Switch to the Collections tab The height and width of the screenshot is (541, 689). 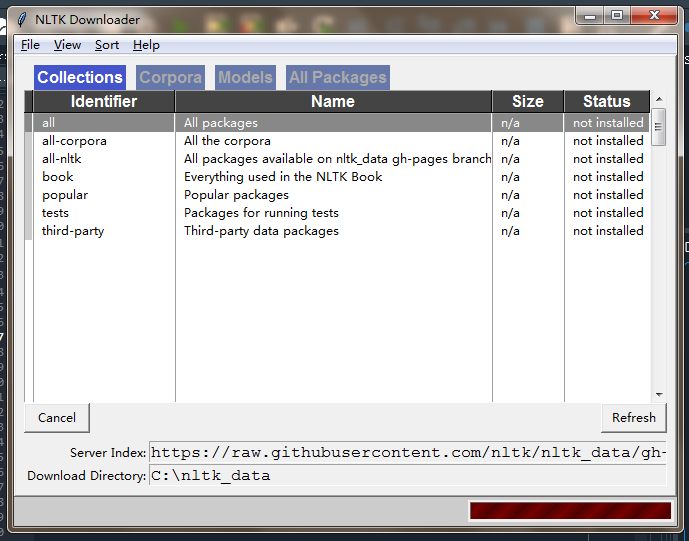coord(80,77)
